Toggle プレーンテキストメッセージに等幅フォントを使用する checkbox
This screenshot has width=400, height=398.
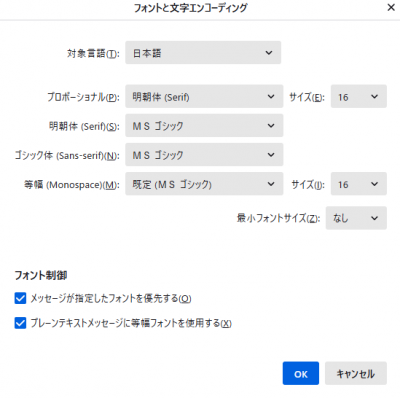(x=20, y=323)
